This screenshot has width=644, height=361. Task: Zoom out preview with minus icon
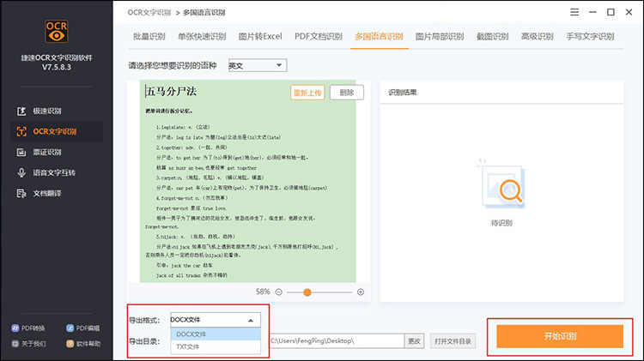point(278,292)
